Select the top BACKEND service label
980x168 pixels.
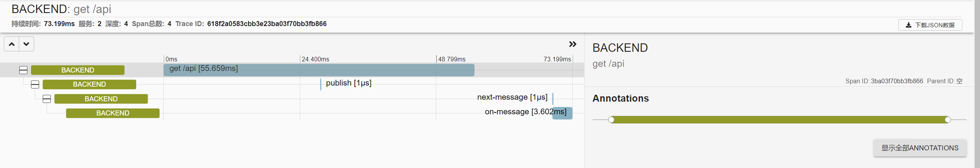[x=77, y=70]
